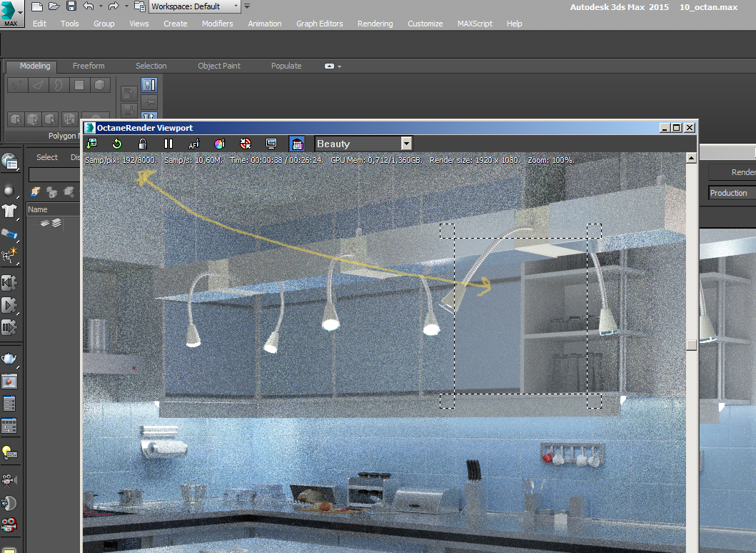Click the teapot Render Setup icon
The width and height of the screenshot is (756, 553).
point(10,359)
